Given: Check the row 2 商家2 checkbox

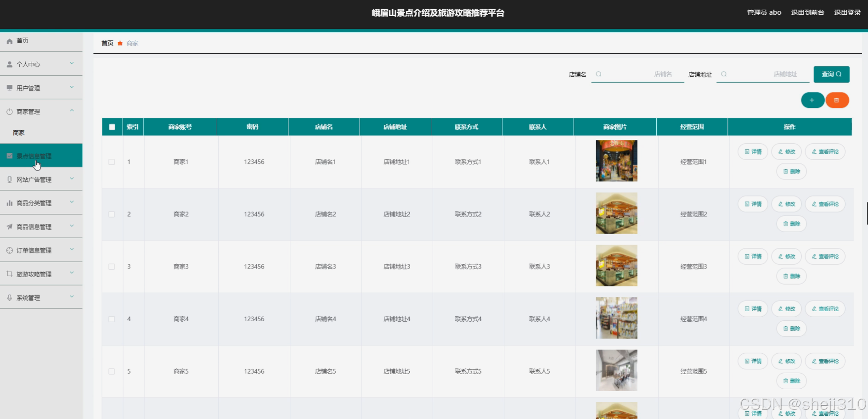Looking at the screenshot, I should pyautogui.click(x=112, y=214).
